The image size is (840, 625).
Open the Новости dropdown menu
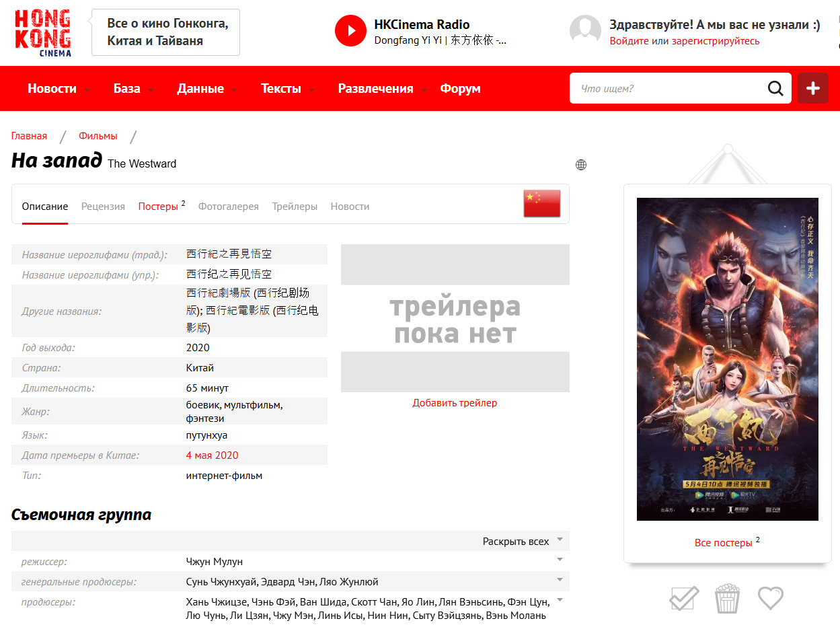(x=52, y=89)
